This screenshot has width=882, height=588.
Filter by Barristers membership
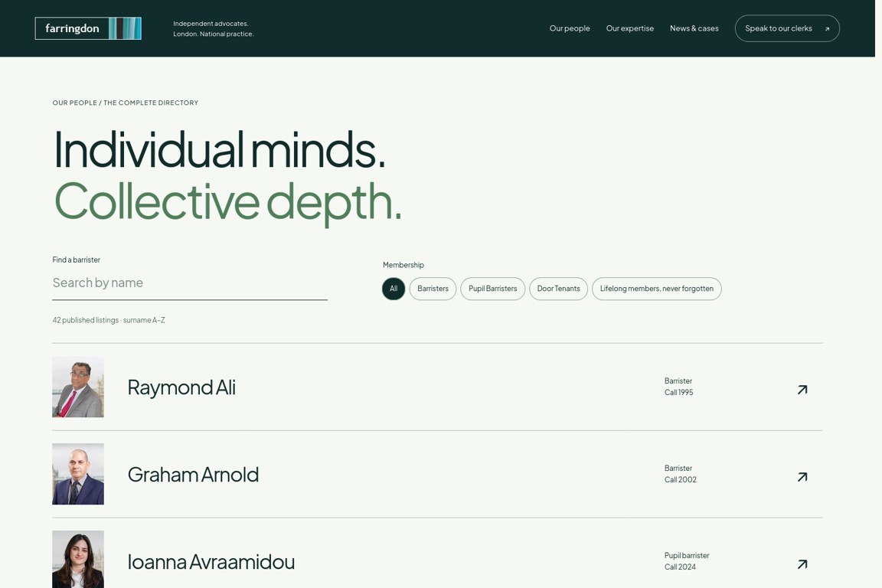coord(433,289)
